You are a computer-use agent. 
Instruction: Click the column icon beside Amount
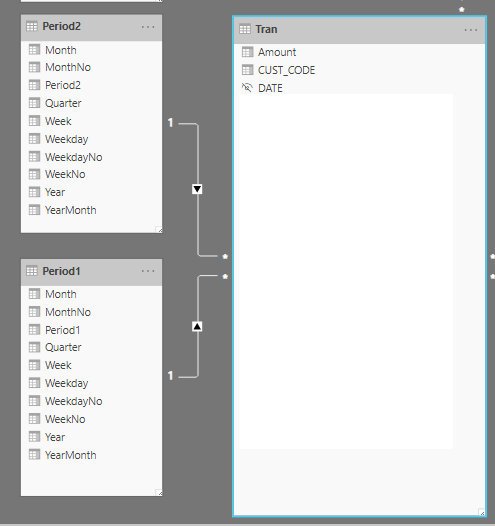pyautogui.click(x=248, y=52)
